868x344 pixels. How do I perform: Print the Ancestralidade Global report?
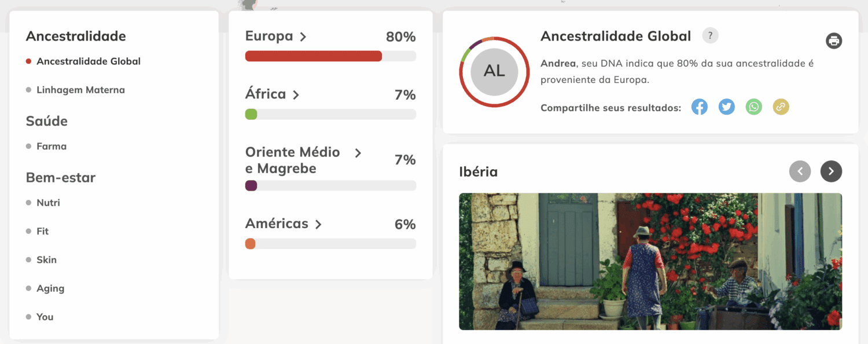point(834,41)
